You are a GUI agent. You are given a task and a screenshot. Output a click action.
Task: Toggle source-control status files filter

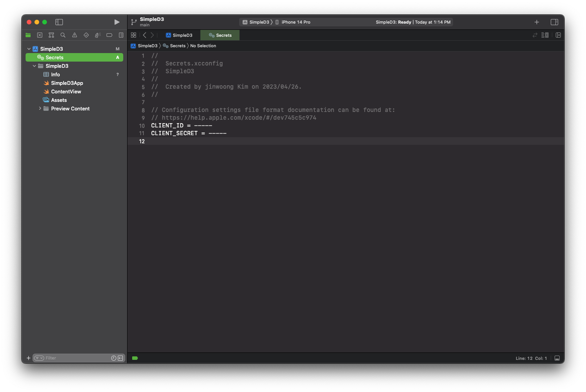pos(121,358)
